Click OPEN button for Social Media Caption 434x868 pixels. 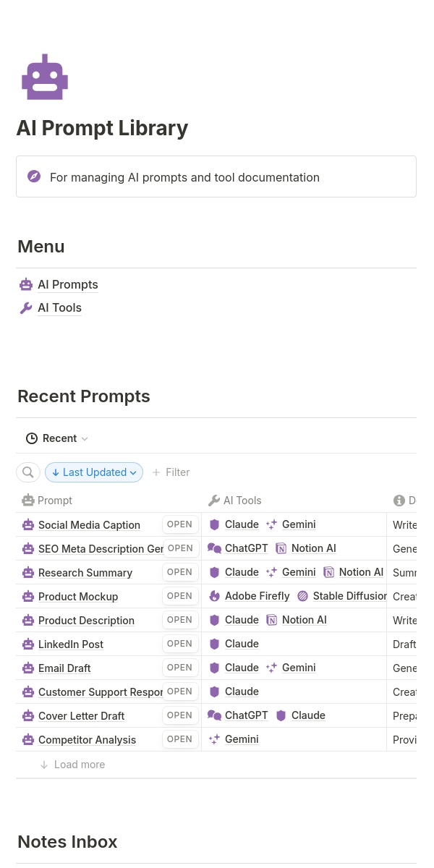[x=179, y=524]
